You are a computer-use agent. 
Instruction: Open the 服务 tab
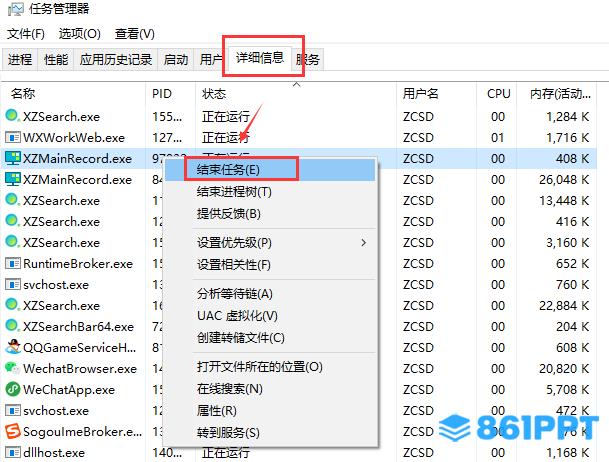pyautogui.click(x=308, y=59)
